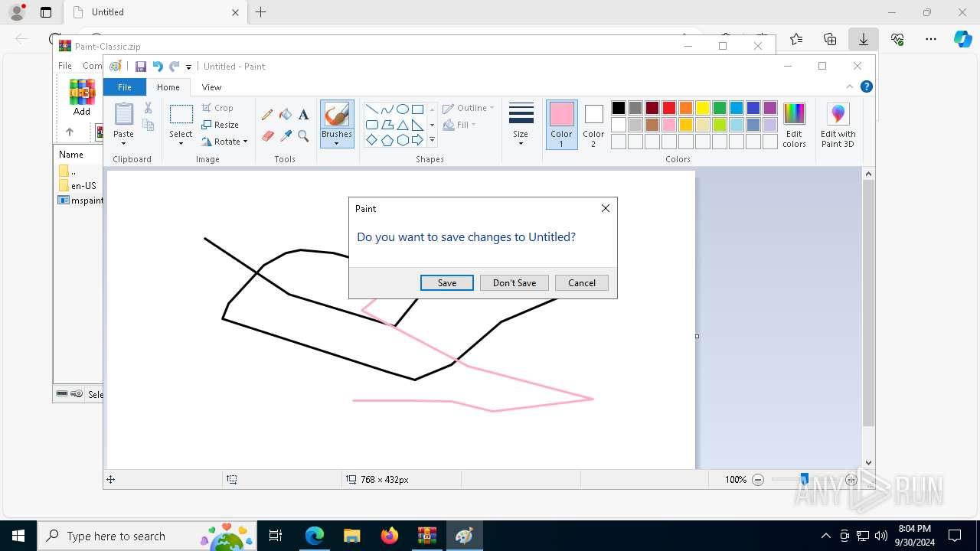Viewport: 980px width, 551px height.
Task: Open the File menu tab
Action: [x=124, y=87]
